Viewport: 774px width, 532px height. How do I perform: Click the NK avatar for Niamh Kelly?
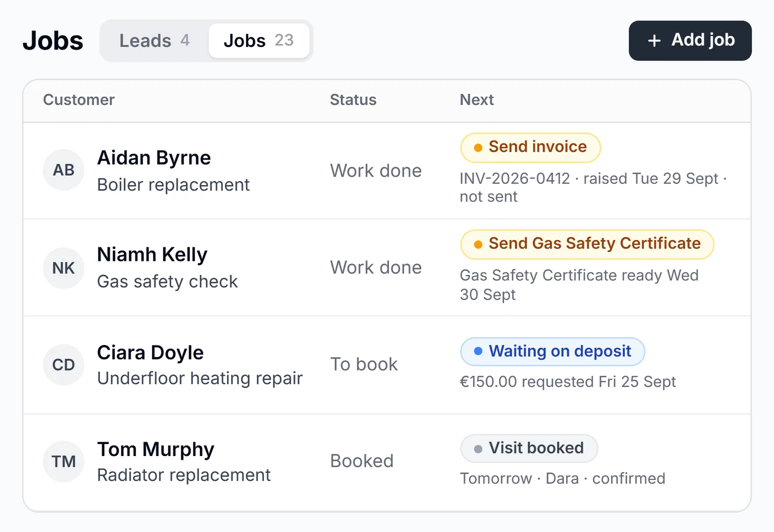pyautogui.click(x=63, y=268)
